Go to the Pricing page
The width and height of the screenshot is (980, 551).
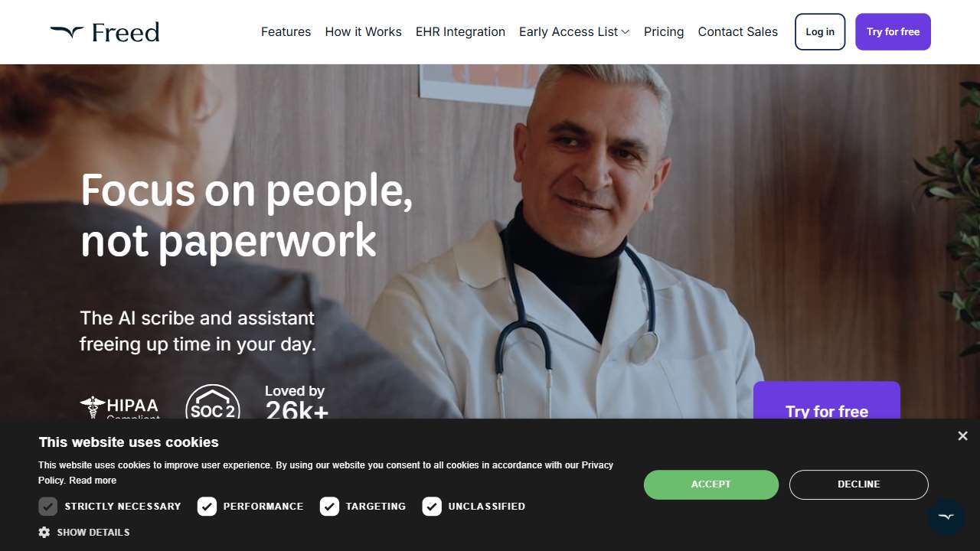click(x=664, y=32)
